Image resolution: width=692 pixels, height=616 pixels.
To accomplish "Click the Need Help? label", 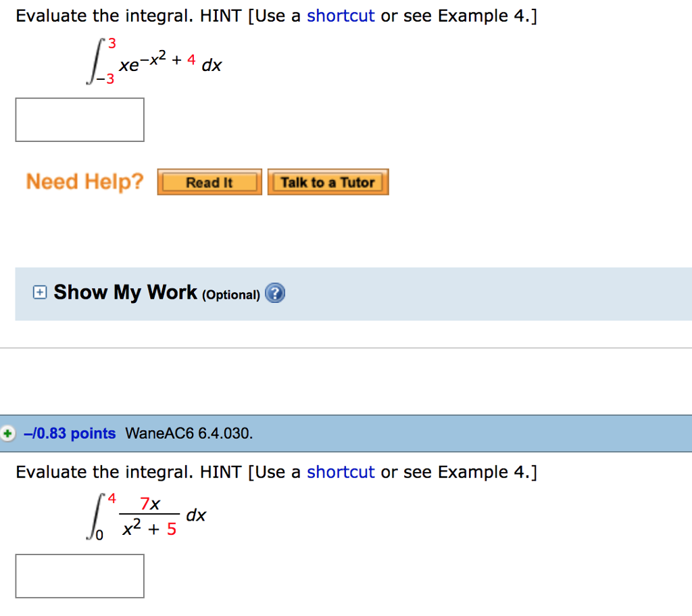I will click(84, 181).
